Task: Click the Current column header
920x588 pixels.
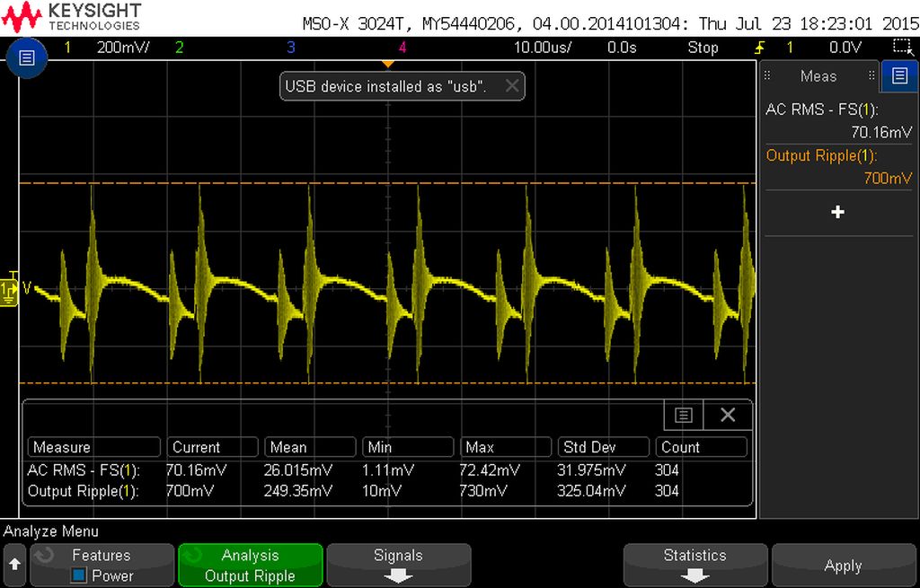Action: pyautogui.click(x=212, y=447)
